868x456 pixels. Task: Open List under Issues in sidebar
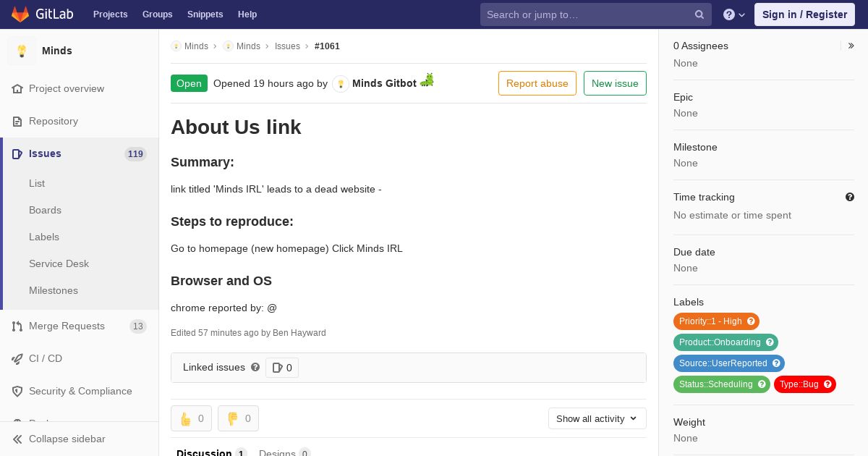(37, 183)
